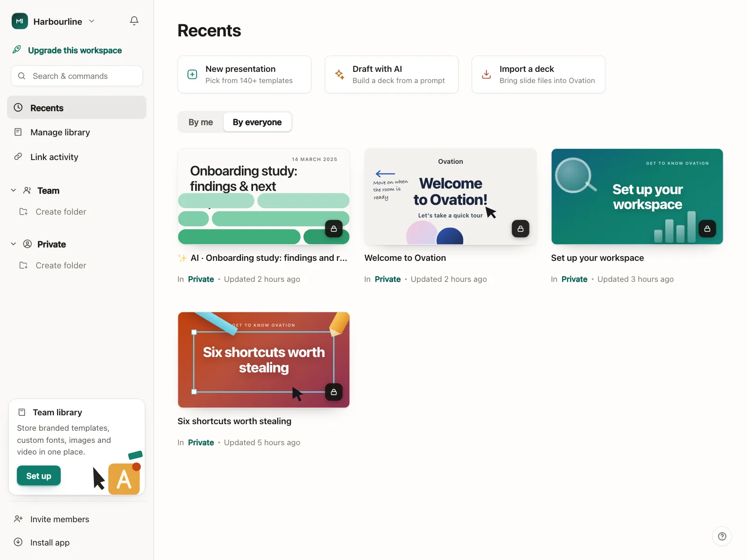Image resolution: width=747 pixels, height=560 pixels.
Task: Click lock icon on Six shortcuts deck
Action: point(334,392)
